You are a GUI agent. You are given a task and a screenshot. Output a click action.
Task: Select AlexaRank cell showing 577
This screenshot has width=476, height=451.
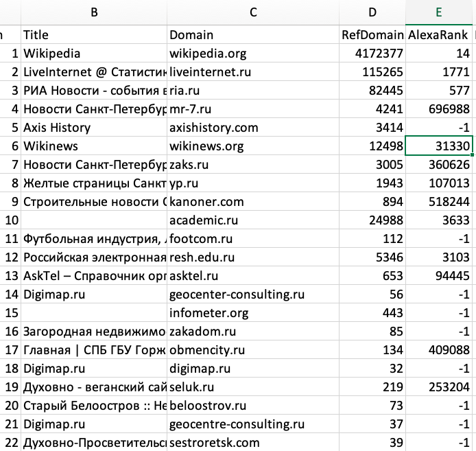pos(439,90)
